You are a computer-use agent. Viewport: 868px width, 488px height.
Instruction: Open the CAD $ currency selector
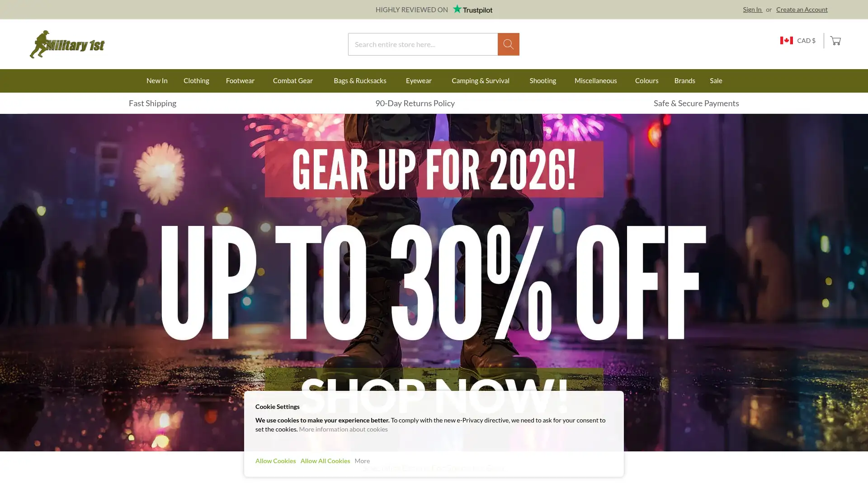(x=797, y=41)
